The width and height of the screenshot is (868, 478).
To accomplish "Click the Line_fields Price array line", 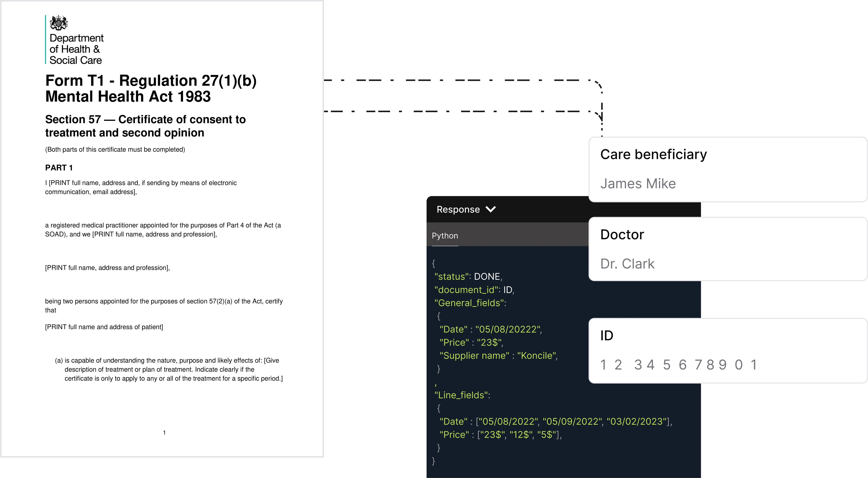I will [x=500, y=435].
